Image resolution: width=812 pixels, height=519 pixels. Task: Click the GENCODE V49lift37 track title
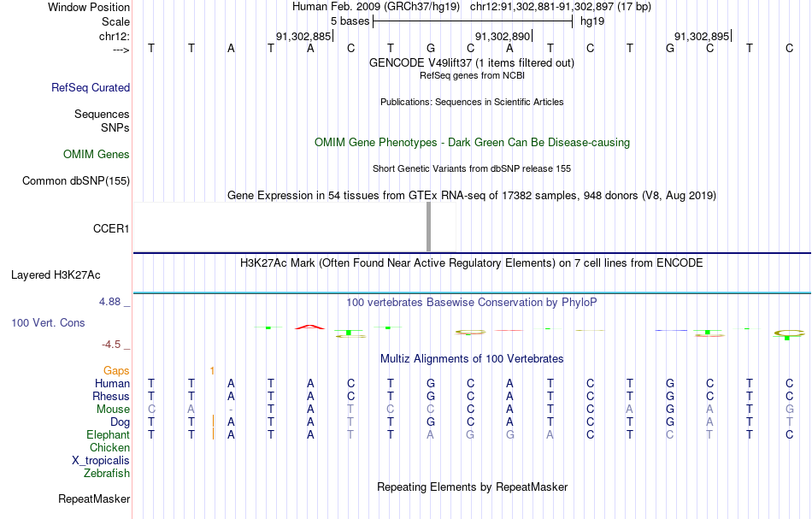(x=471, y=62)
